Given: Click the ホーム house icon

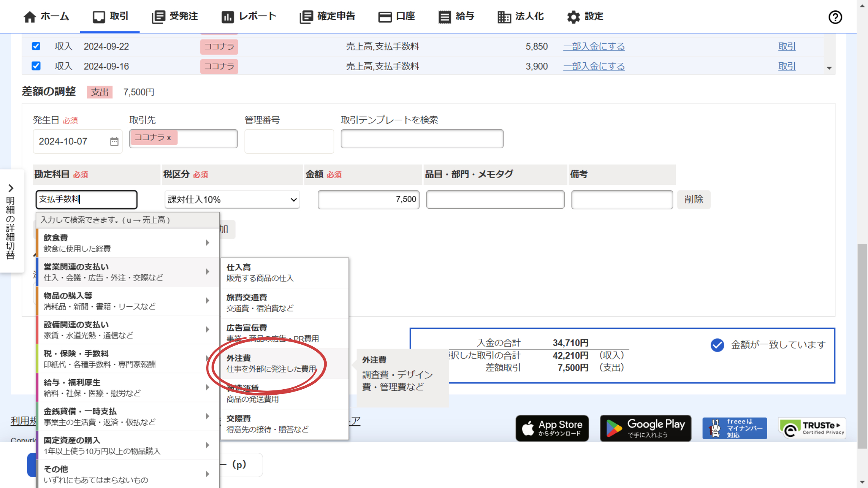Looking at the screenshot, I should [x=29, y=17].
